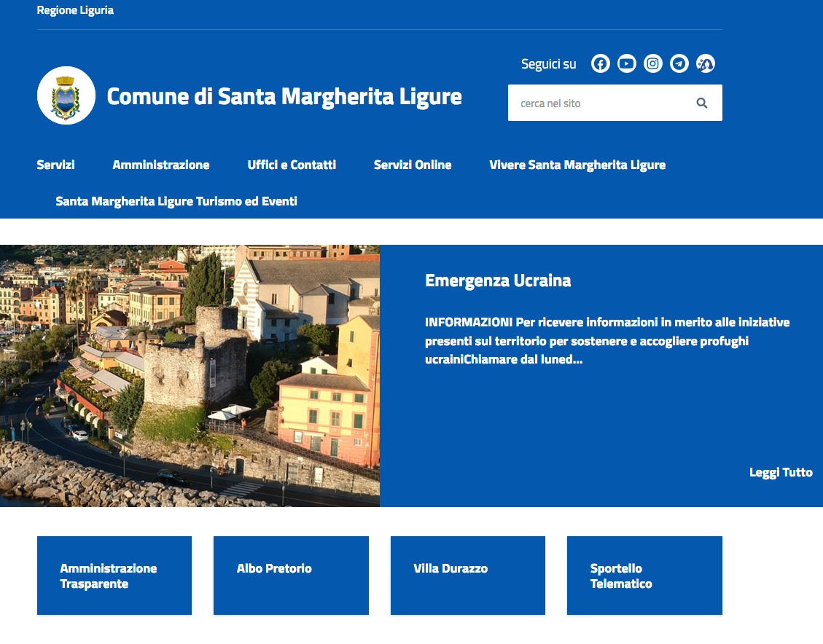
Task: Open the Amministrazione Trasparente tile
Action: pos(114,576)
